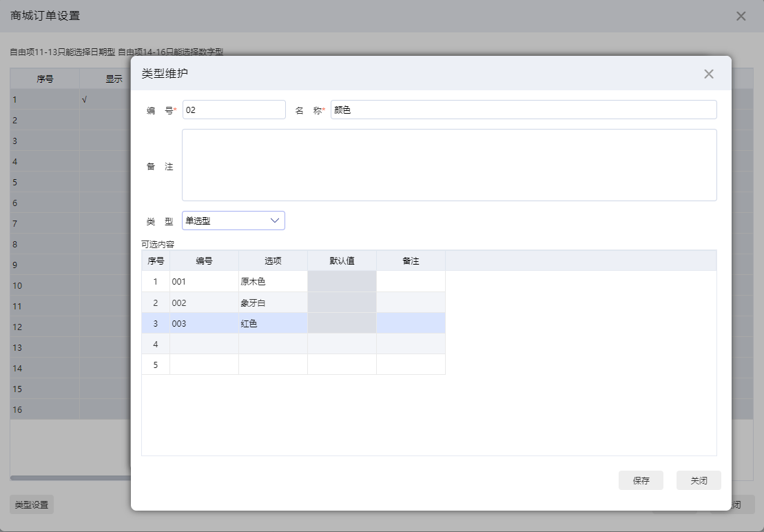Select the 备注 cell of 原木色 row

pyautogui.click(x=411, y=282)
